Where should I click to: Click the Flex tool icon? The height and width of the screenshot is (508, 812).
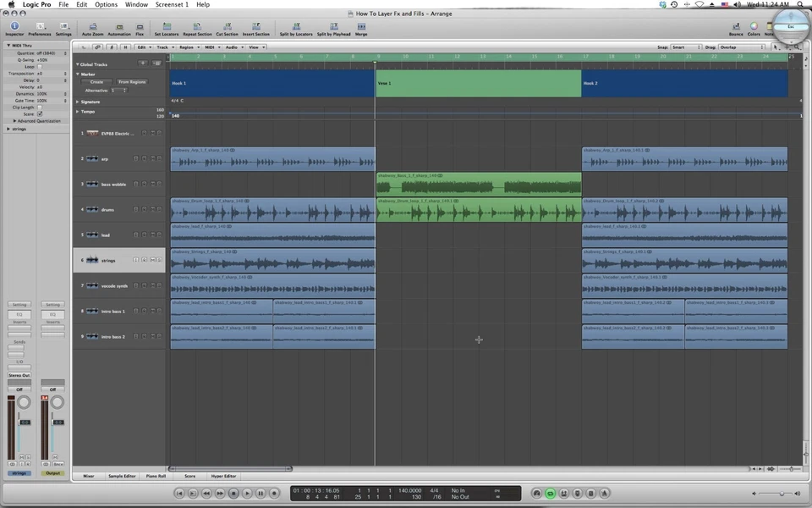point(140,26)
